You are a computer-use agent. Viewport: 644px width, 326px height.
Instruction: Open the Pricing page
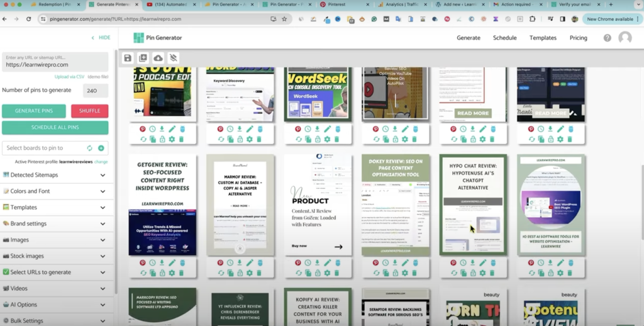pyautogui.click(x=579, y=38)
